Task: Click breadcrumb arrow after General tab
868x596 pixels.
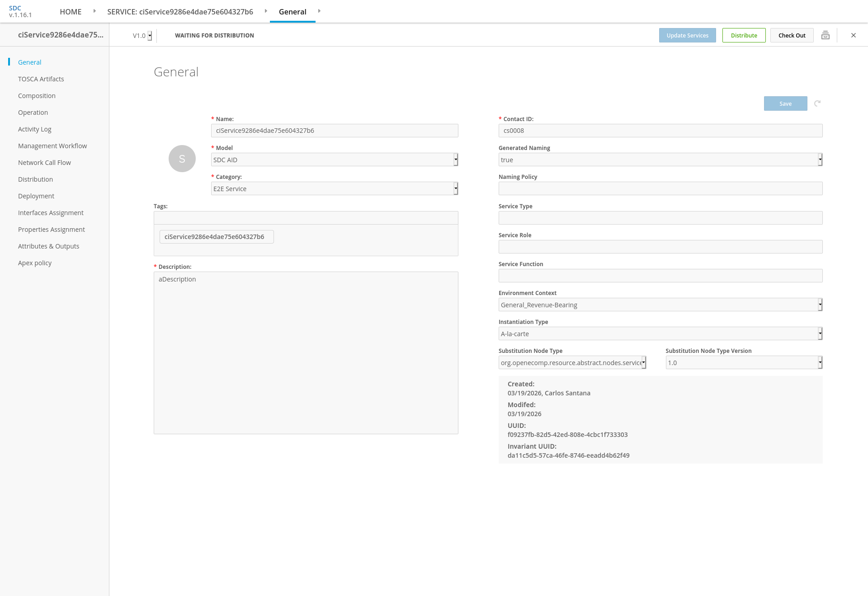Action: (x=319, y=11)
